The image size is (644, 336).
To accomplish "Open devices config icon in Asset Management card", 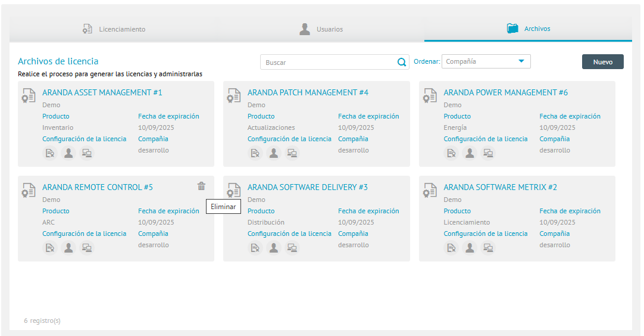I will tap(87, 153).
